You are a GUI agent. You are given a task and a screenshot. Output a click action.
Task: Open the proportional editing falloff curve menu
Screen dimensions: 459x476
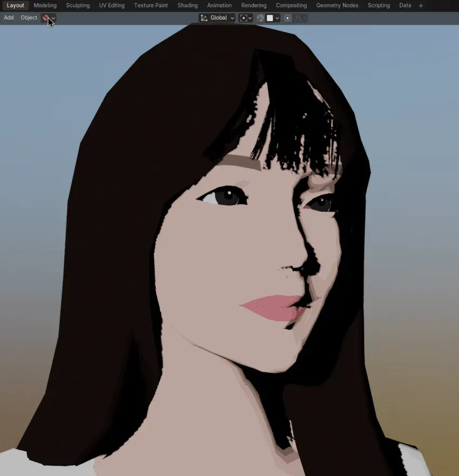(300, 18)
